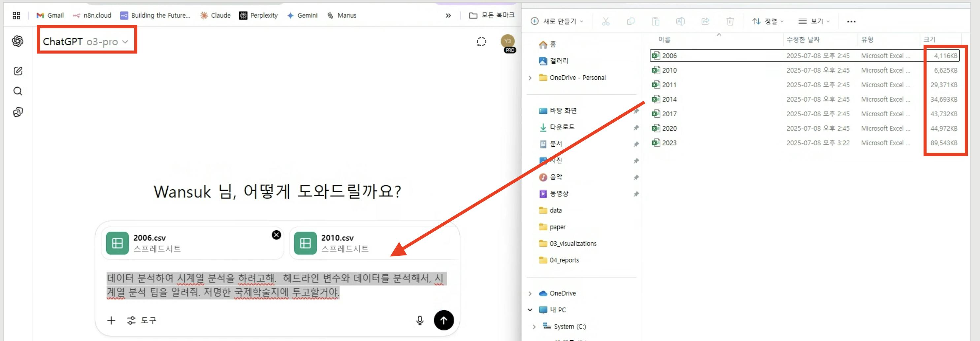This screenshot has width=980, height=341.
Task: Collapse the 내 PC tree node
Action: 530,310
